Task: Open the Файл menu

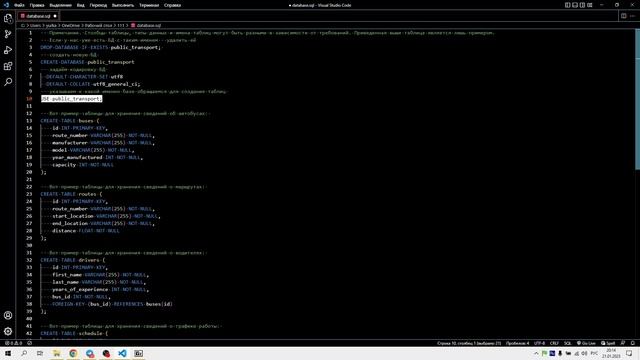Action: click(19, 5)
